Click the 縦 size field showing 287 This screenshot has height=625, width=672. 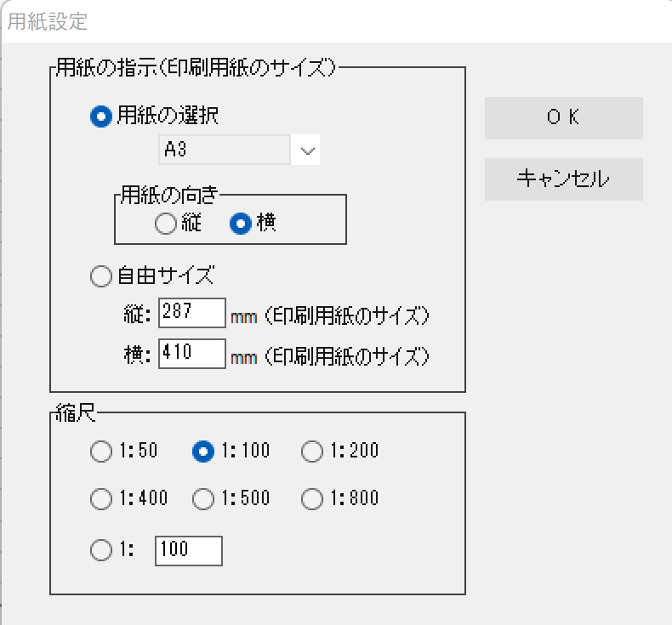click(x=191, y=313)
